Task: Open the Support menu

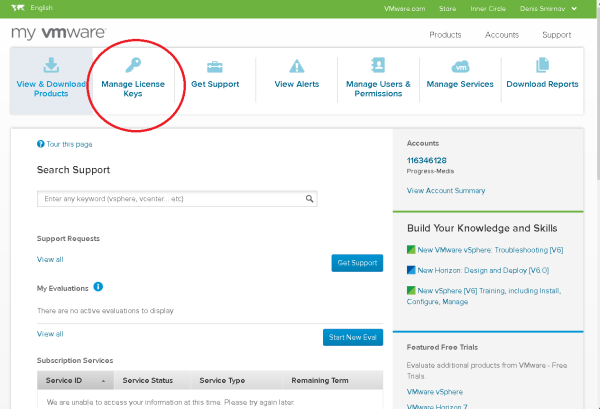Action: 556,35
